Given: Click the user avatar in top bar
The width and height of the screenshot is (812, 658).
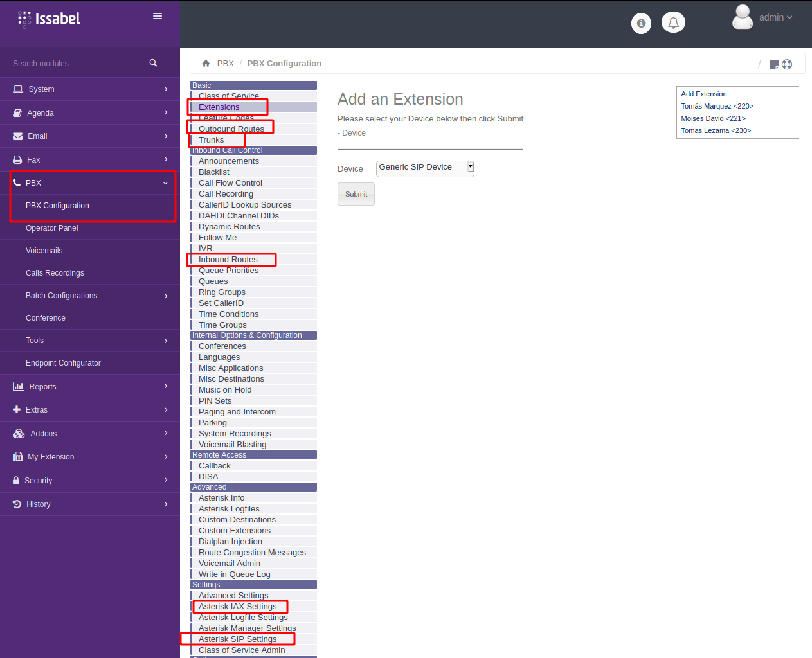Looking at the screenshot, I should point(743,18).
